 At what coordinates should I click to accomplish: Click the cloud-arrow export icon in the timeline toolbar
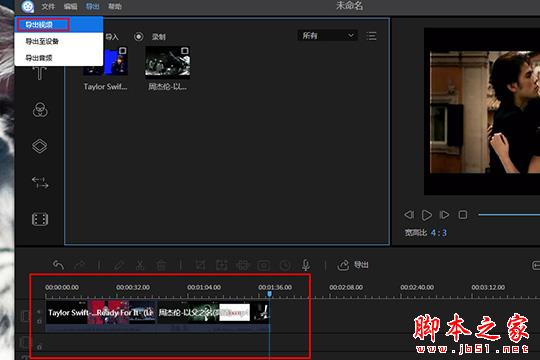coord(343,265)
